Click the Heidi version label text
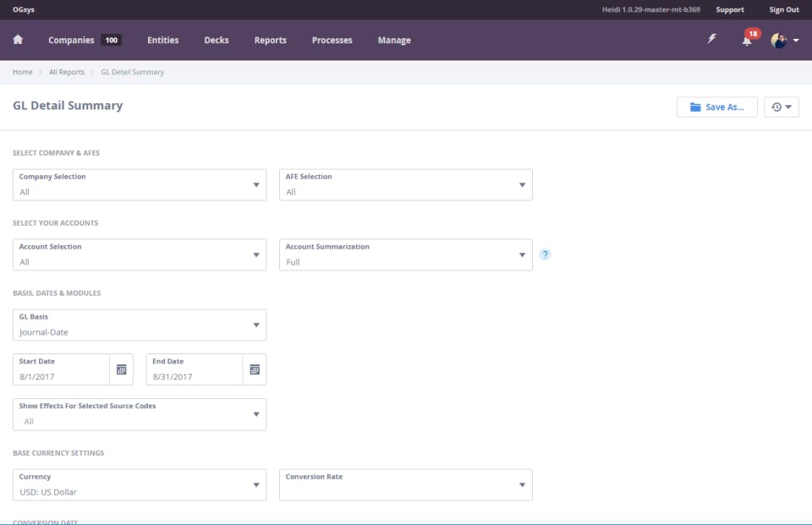 point(651,9)
